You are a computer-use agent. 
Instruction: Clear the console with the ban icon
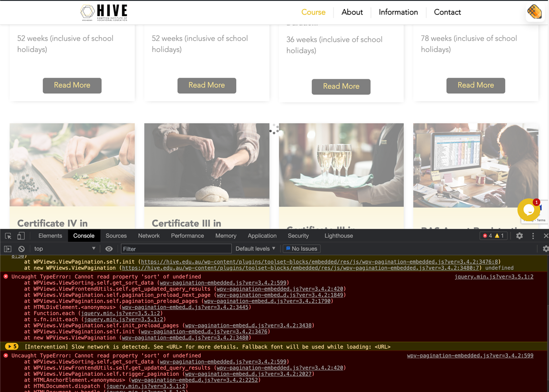[x=21, y=249]
